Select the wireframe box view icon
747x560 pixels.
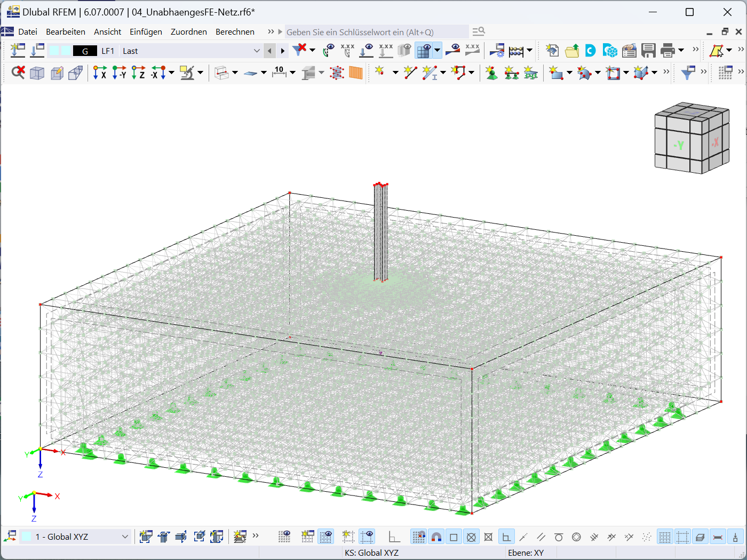click(37, 73)
